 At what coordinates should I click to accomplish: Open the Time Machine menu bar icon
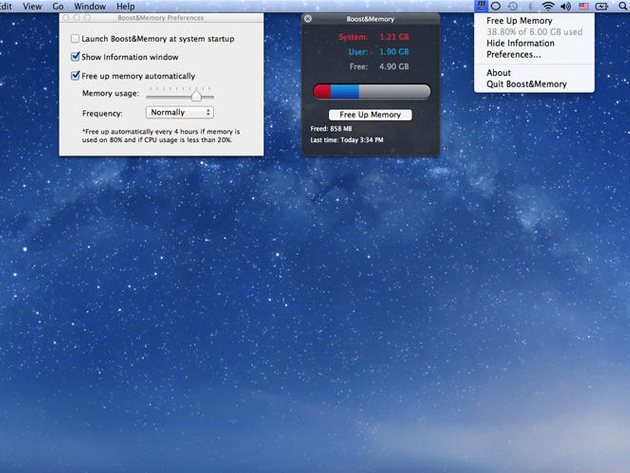513,6
